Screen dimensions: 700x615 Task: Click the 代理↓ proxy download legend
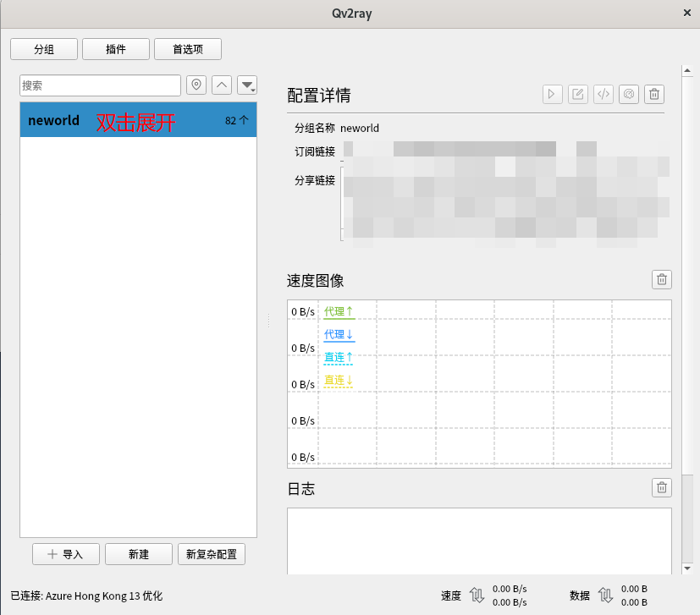coord(339,335)
